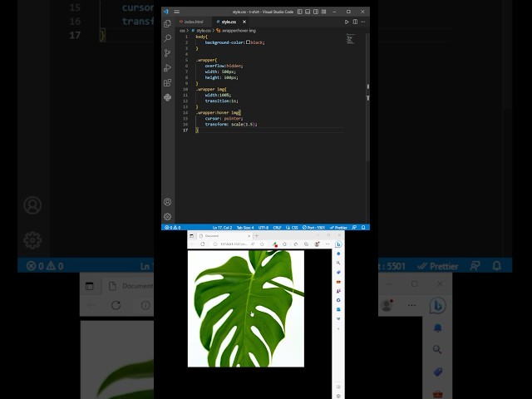Screen dimensions: 532x399
Task: Change the UTF-8 file encoding
Action: pos(264,227)
